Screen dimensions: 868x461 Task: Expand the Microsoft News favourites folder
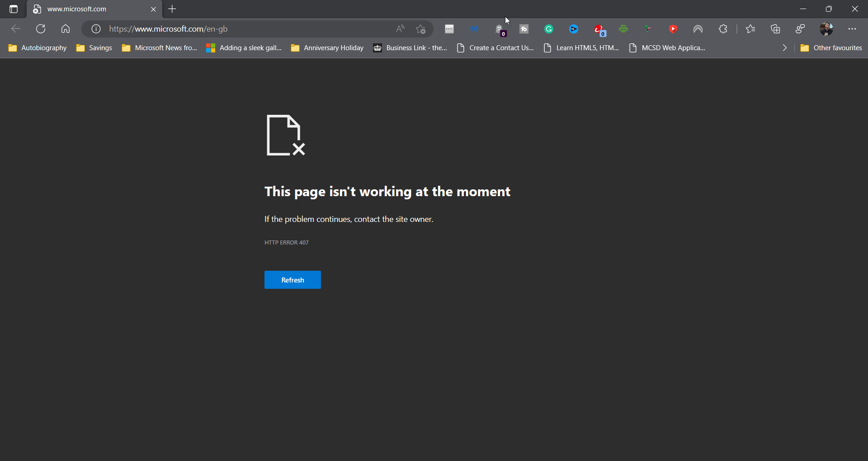pos(160,48)
